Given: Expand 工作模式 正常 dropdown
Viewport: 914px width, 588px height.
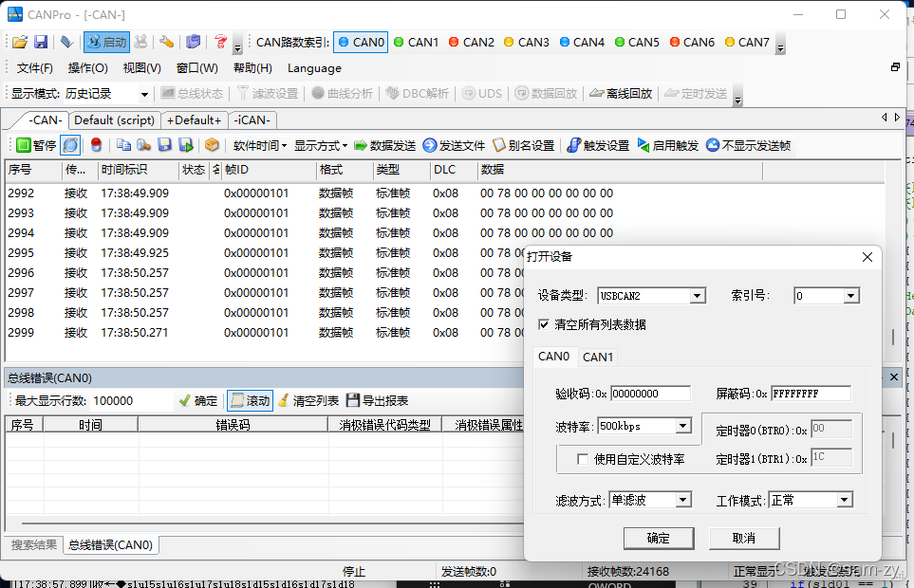Looking at the screenshot, I should [x=844, y=500].
